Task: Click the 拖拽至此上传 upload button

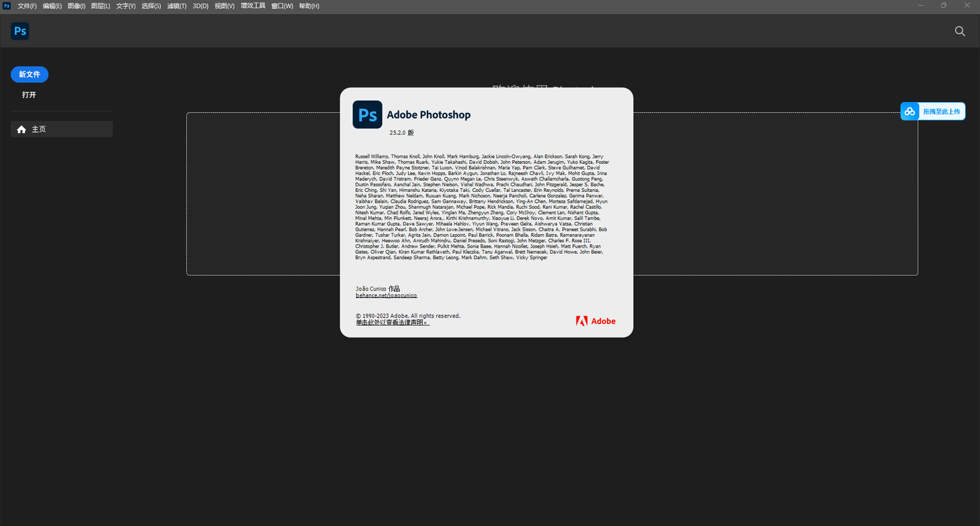Action: click(933, 112)
